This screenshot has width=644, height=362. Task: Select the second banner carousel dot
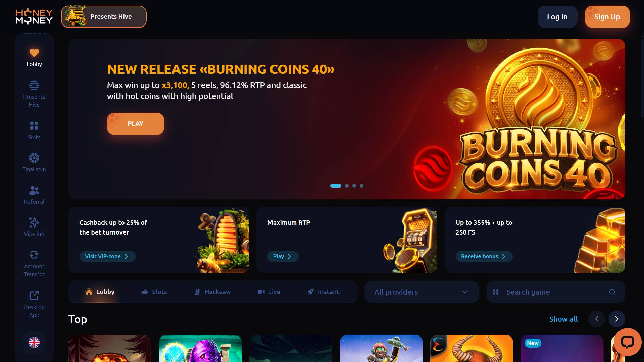[x=347, y=186]
